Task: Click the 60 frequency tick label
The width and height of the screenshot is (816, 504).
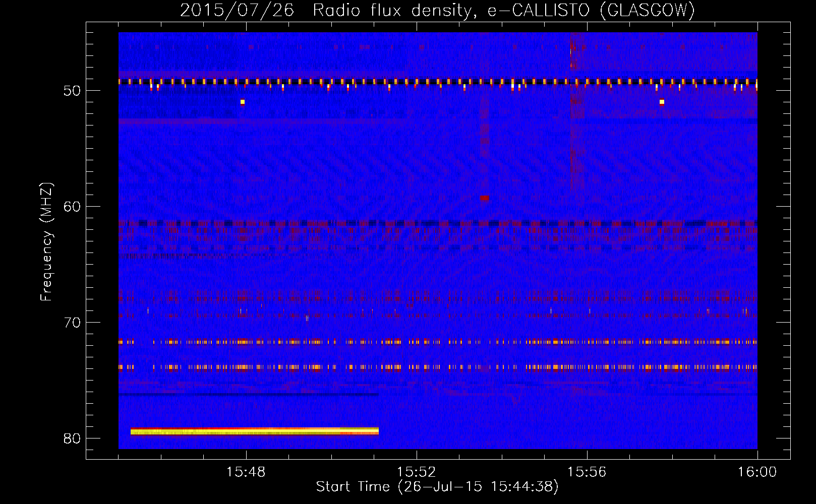Action: (72, 207)
